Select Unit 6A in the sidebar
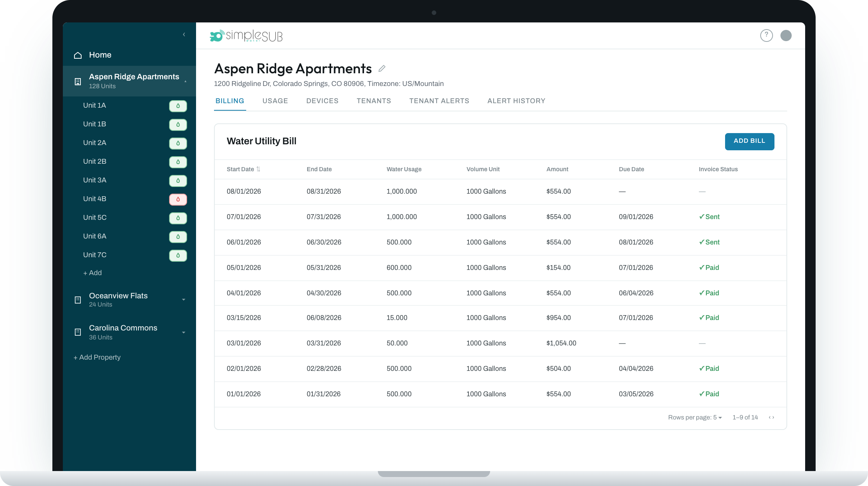Viewport: 868px width, 486px height. tap(95, 236)
